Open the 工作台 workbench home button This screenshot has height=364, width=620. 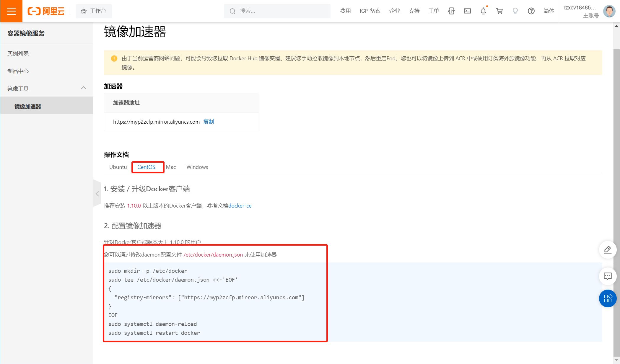pos(94,11)
